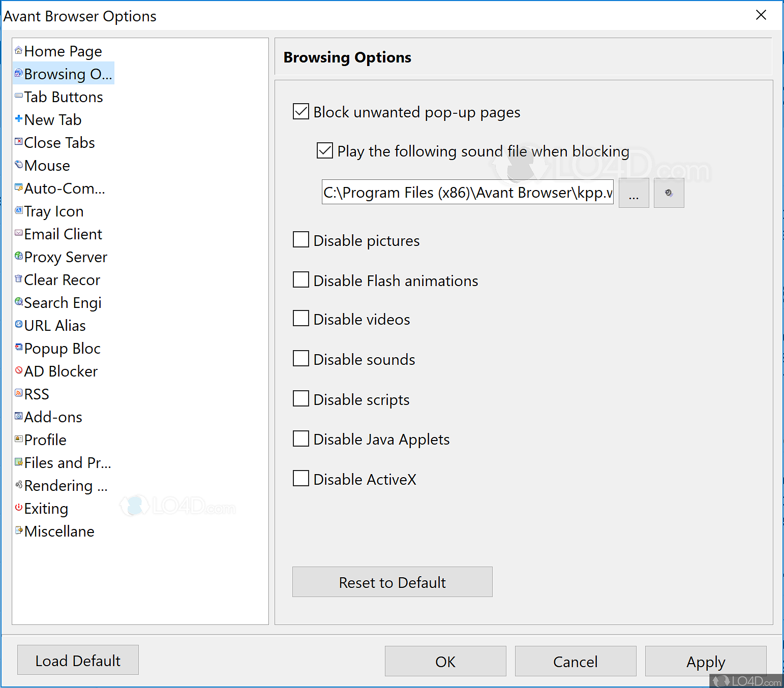Open the Popup Blocker settings page
Viewport: 784px width, 688px height.
point(62,348)
